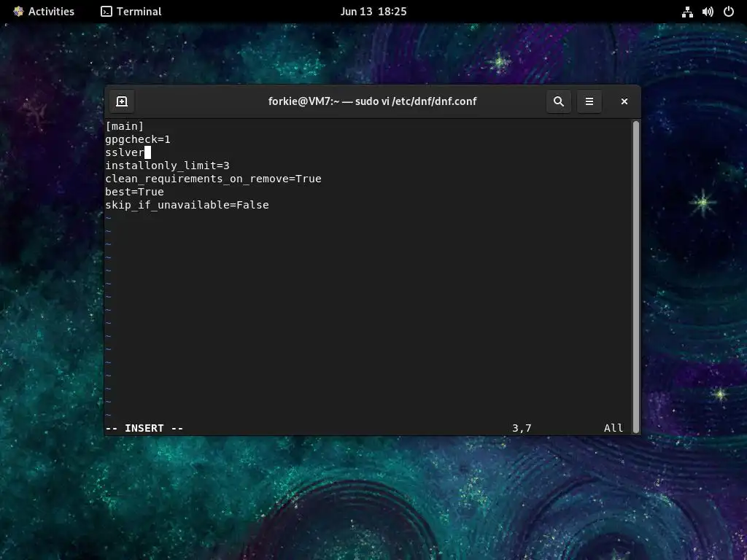747x560 pixels.
Task: Click the volume speaker icon
Action: pyautogui.click(x=708, y=12)
